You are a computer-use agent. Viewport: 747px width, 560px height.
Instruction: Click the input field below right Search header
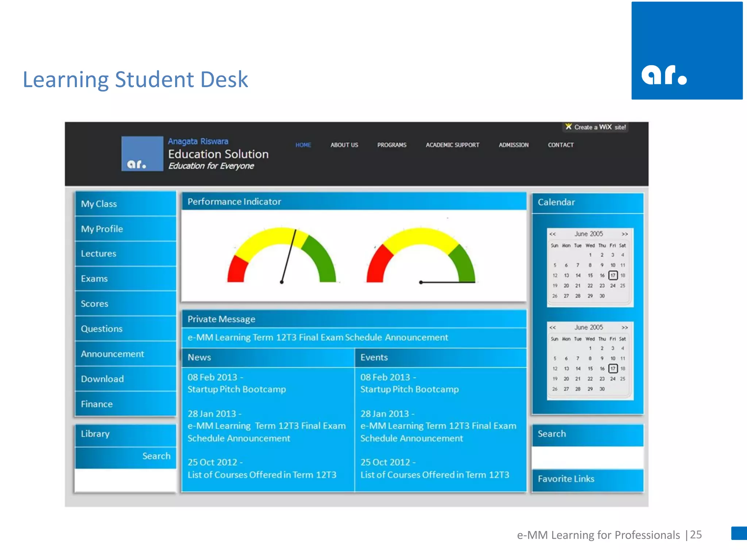click(x=588, y=458)
